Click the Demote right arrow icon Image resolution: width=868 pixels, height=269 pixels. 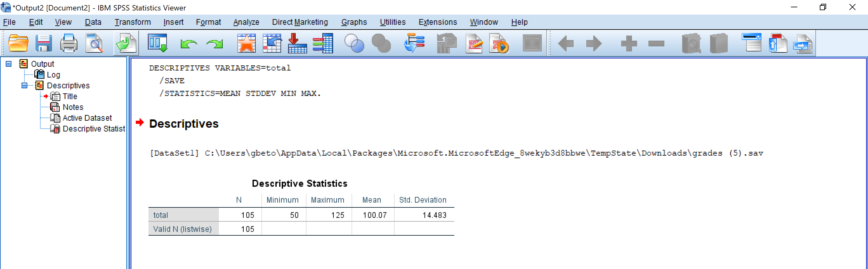pyautogui.click(x=594, y=44)
